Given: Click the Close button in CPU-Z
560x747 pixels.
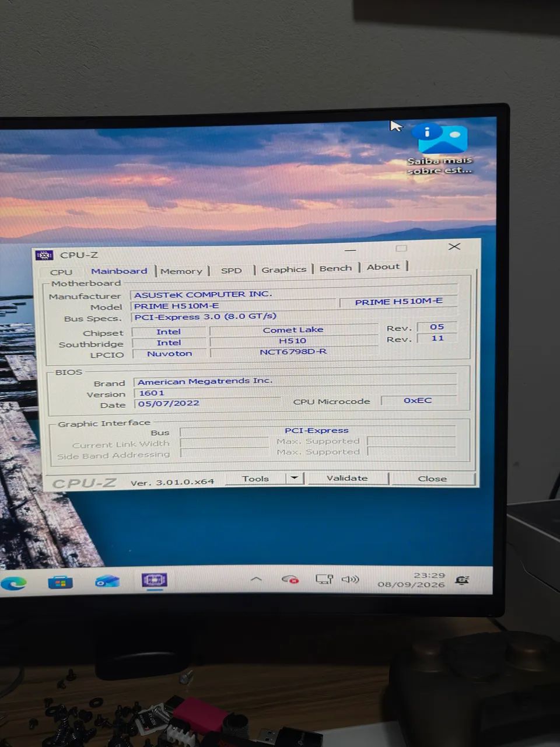Looking at the screenshot, I should pyautogui.click(x=432, y=479).
